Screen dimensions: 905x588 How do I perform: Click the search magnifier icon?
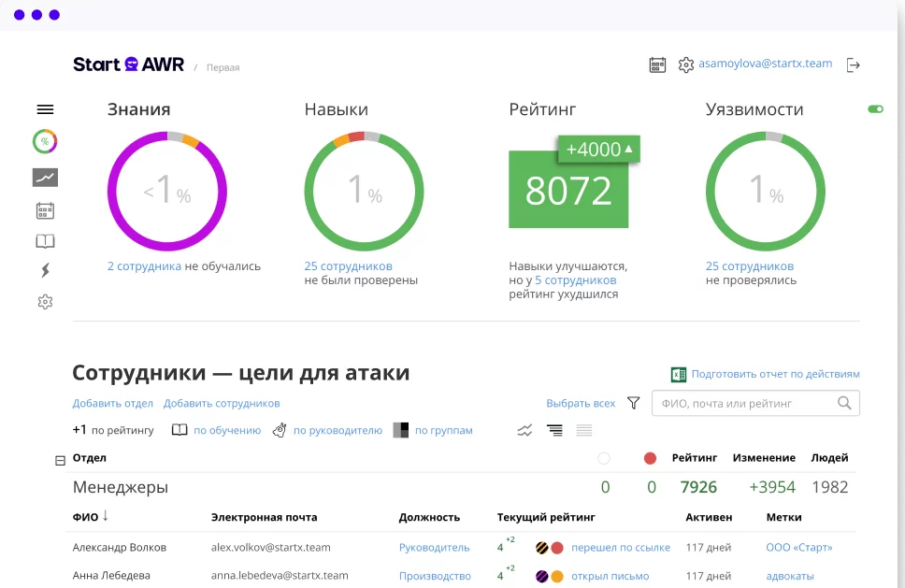(x=844, y=403)
